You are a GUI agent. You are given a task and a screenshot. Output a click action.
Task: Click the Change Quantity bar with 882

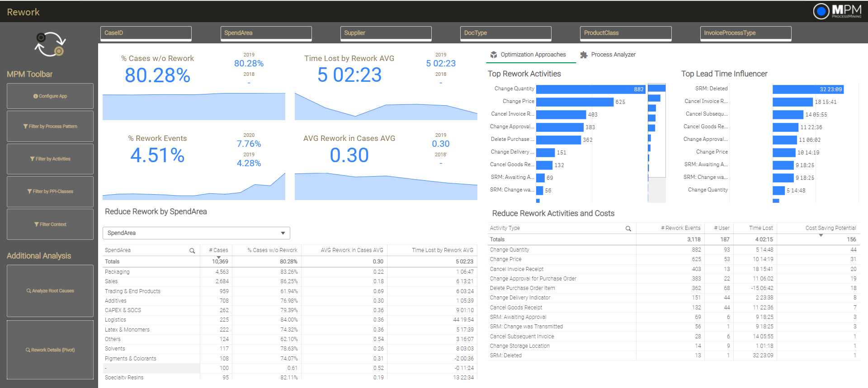(590, 89)
